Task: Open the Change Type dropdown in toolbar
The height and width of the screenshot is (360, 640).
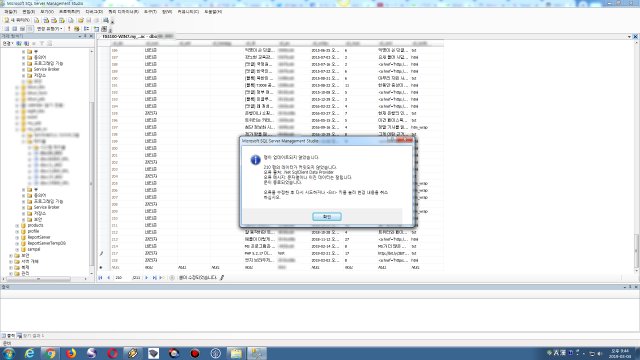Action: pyautogui.click(x=49, y=29)
